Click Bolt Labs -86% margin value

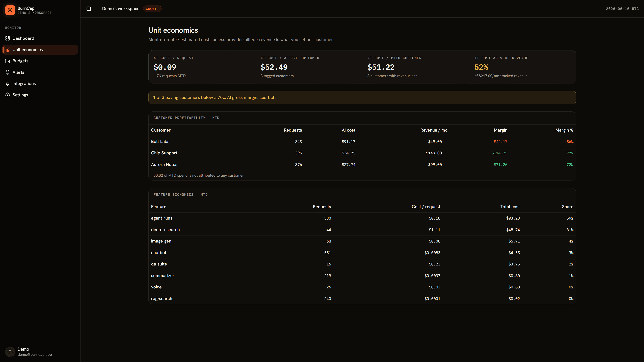click(x=569, y=142)
